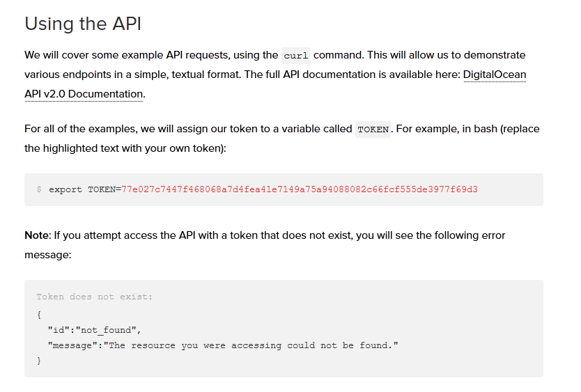The width and height of the screenshot is (581, 392).
Task: Click the inline "curl" code snippet
Action: (x=296, y=56)
